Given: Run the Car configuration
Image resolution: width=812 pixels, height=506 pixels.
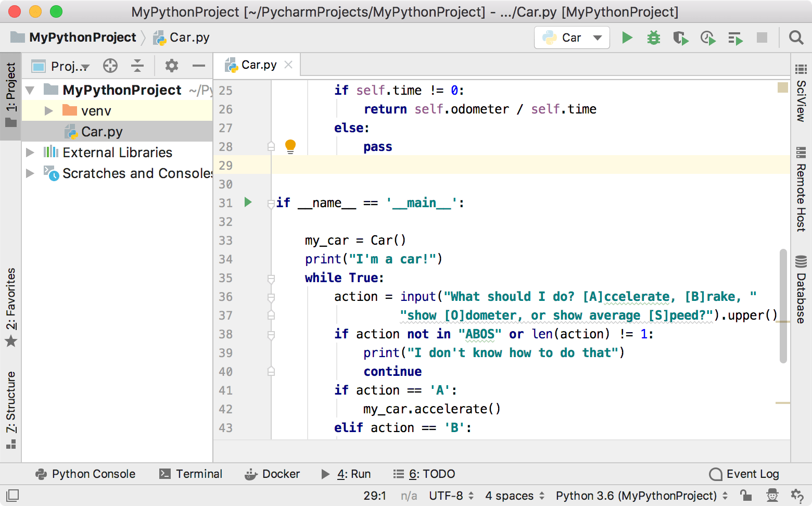Looking at the screenshot, I should [627, 37].
